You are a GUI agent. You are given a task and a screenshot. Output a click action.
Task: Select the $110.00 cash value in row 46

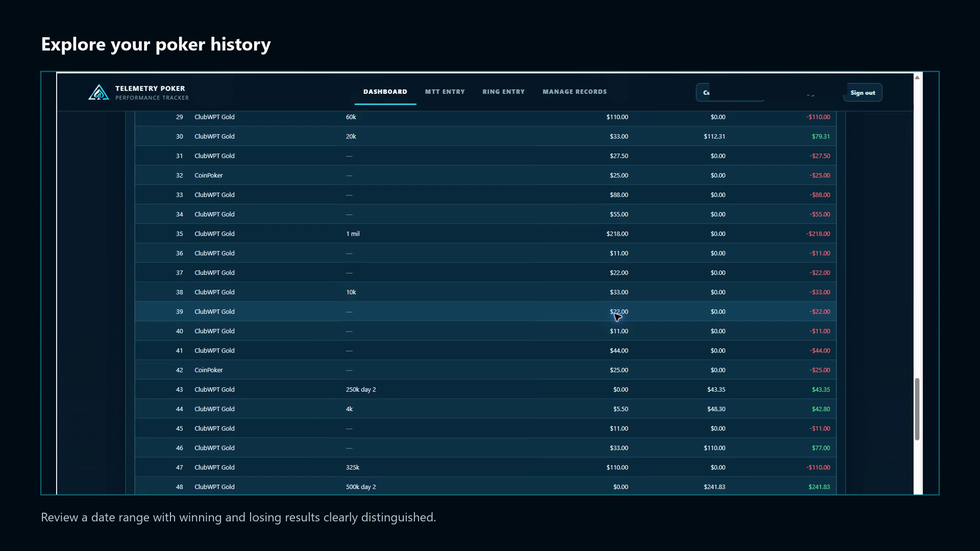coord(715,448)
